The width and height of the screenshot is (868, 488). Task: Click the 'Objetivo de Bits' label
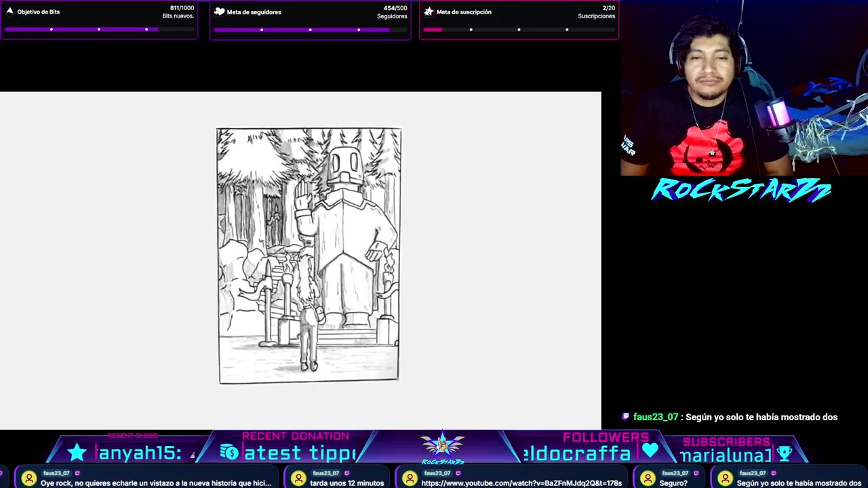[39, 12]
